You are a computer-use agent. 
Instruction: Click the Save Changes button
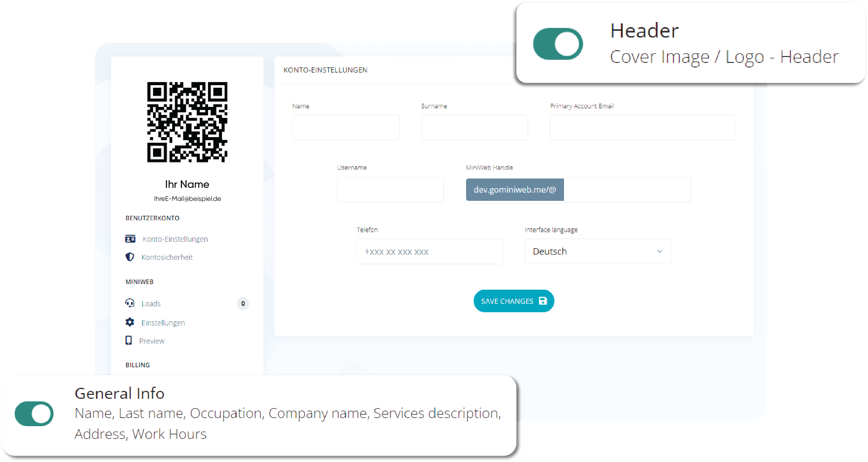click(513, 301)
